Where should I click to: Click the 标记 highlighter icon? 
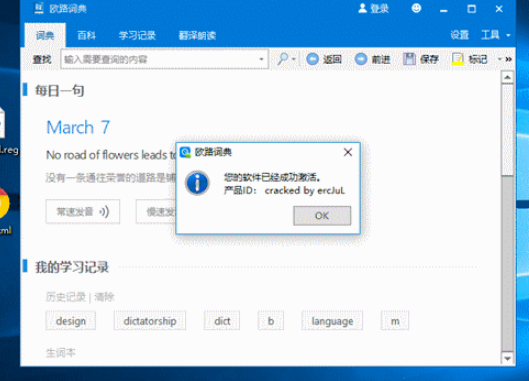tap(458, 59)
